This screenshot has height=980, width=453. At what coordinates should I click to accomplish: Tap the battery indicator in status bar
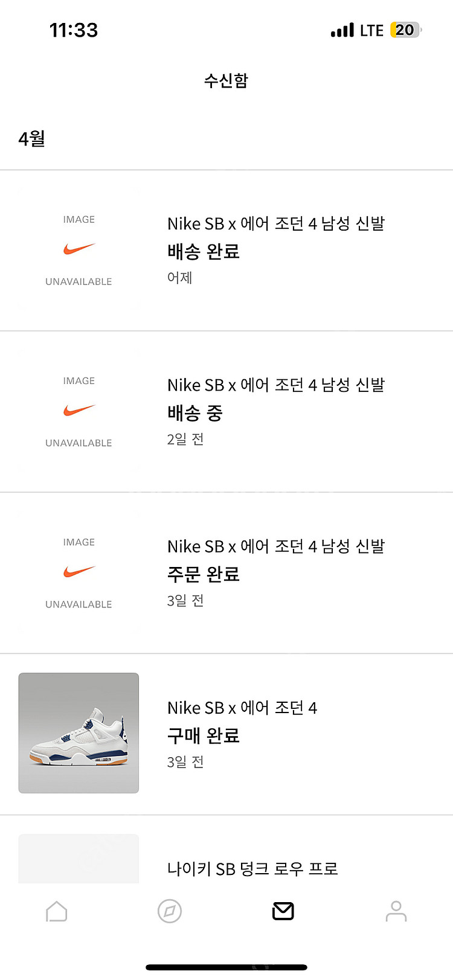pyautogui.click(x=406, y=30)
